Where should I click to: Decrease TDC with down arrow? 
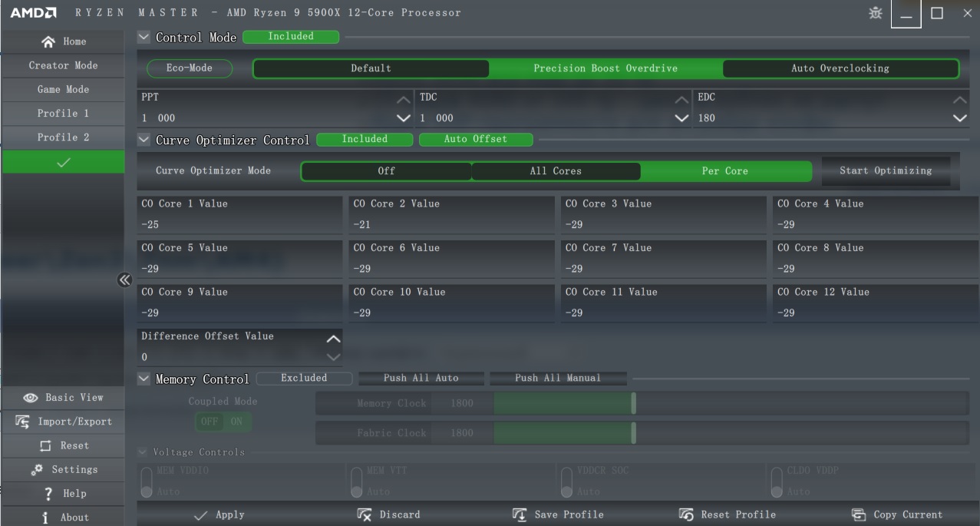tap(681, 118)
